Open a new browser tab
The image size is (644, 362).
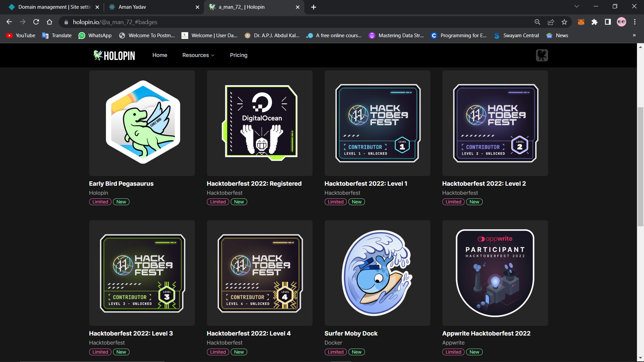[x=314, y=7]
